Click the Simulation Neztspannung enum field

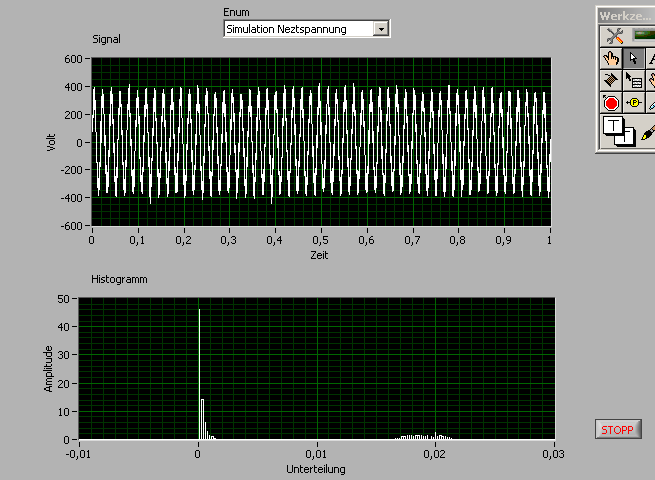point(299,29)
